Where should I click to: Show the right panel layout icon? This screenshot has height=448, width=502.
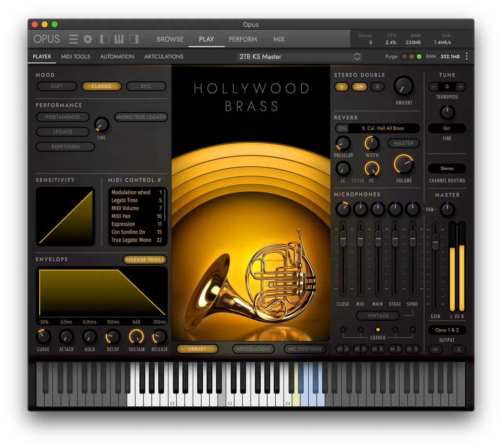134,39
